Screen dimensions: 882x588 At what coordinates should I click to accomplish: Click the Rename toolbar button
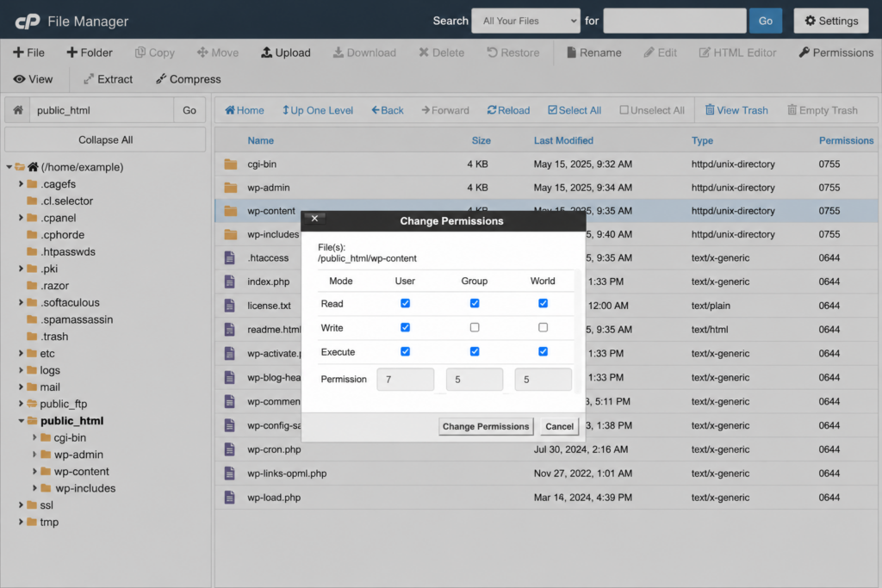[594, 53]
